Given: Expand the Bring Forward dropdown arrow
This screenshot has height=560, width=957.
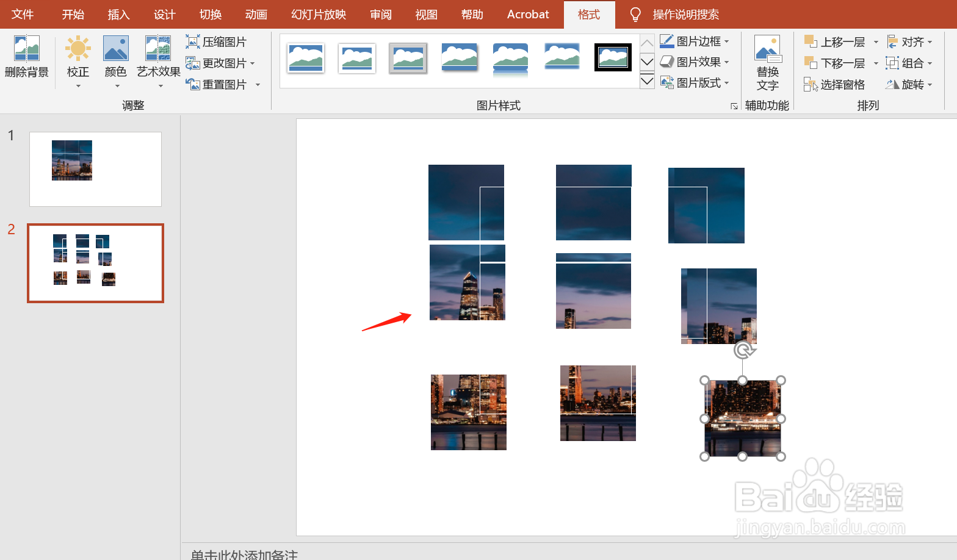Looking at the screenshot, I should coord(876,42).
